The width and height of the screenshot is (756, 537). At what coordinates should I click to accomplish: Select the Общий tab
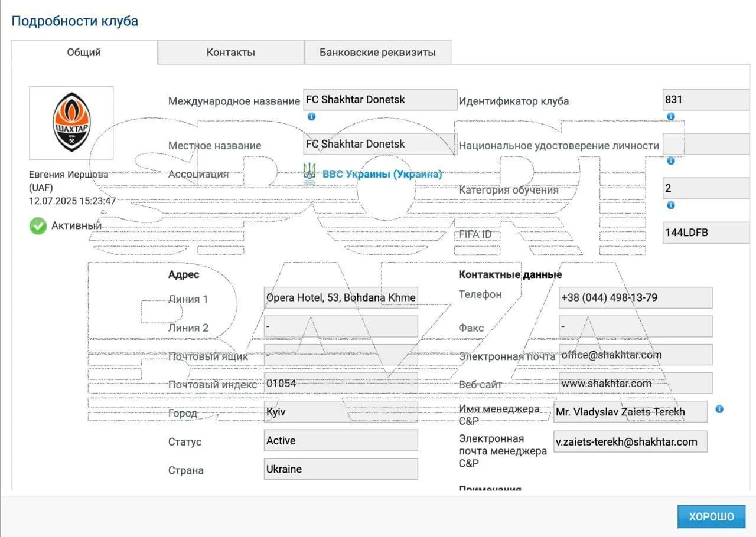coord(84,53)
